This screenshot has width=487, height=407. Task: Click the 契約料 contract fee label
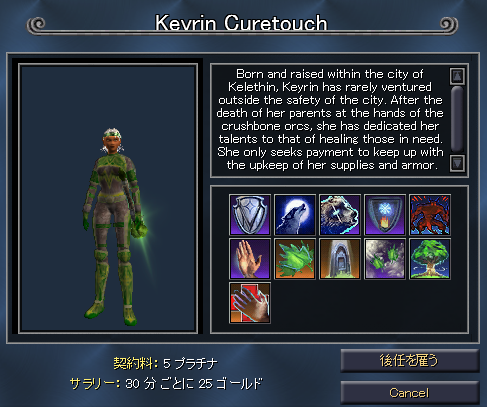(x=135, y=363)
